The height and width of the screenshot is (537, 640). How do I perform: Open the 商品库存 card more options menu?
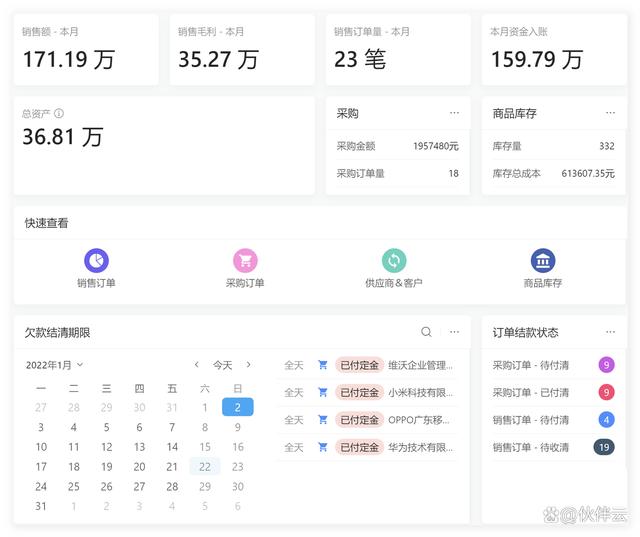(610, 113)
